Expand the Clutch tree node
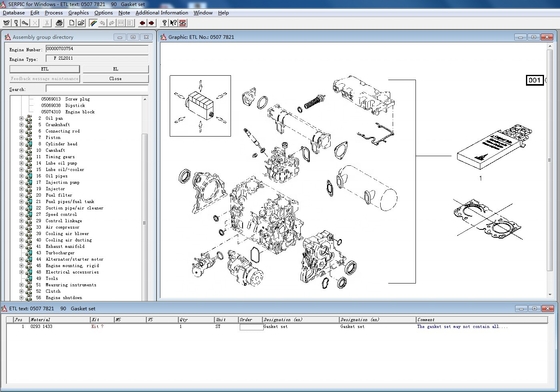560x392 pixels. (21, 291)
